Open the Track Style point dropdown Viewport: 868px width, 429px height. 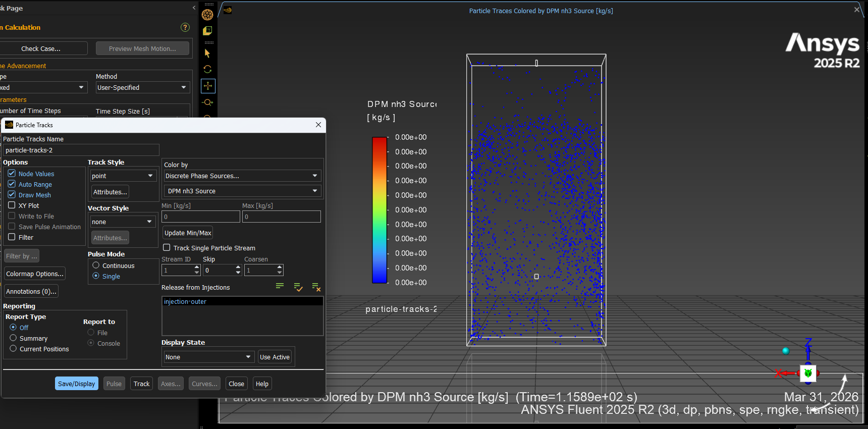click(x=123, y=176)
